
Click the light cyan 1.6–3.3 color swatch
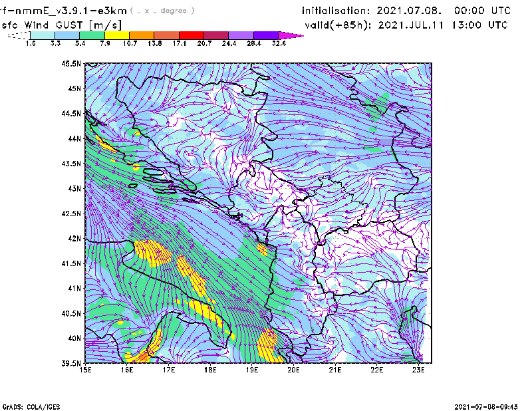click(43, 35)
